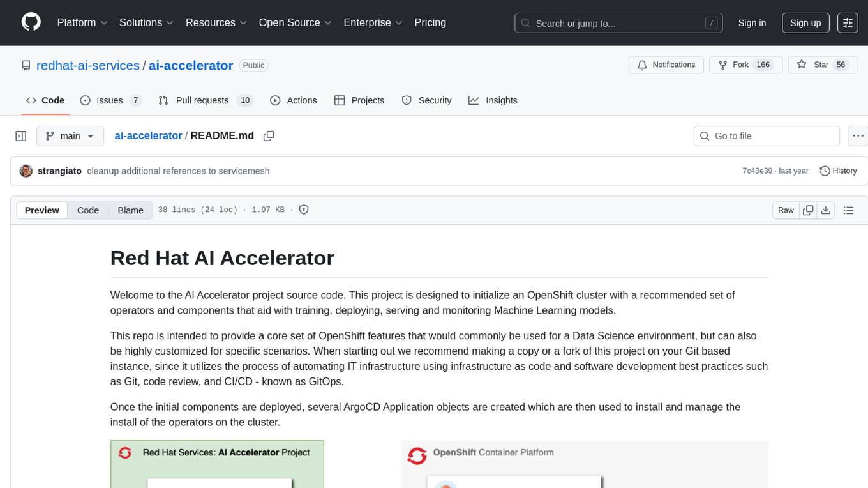Click the star count 56
Viewport: 868px width, 488px height.
click(x=841, y=65)
